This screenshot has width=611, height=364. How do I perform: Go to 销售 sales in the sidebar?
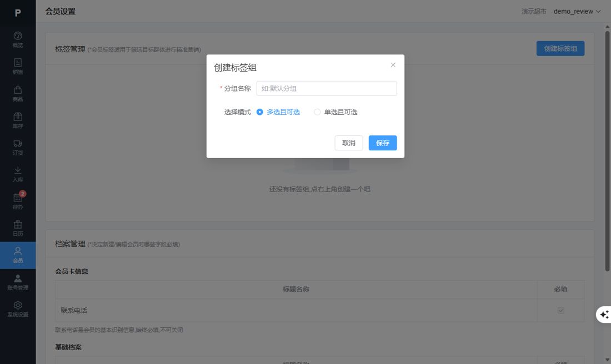(x=18, y=67)
